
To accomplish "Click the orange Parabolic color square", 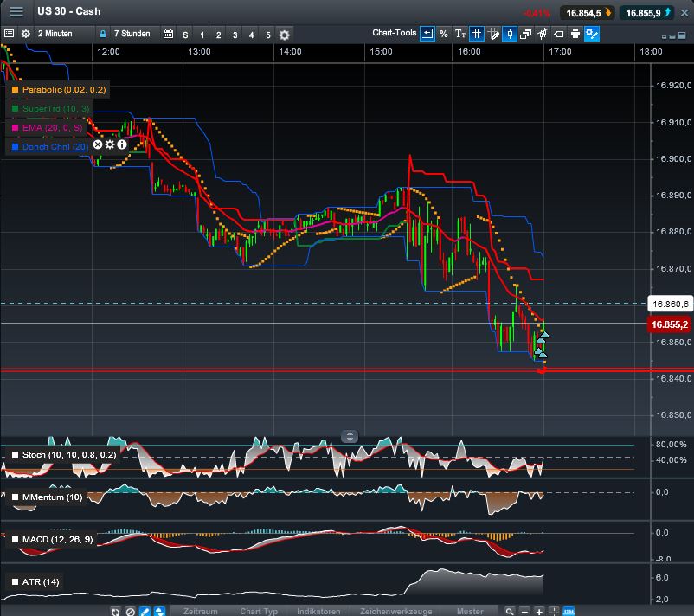I will pyautogui.click(x=15, y=89).
